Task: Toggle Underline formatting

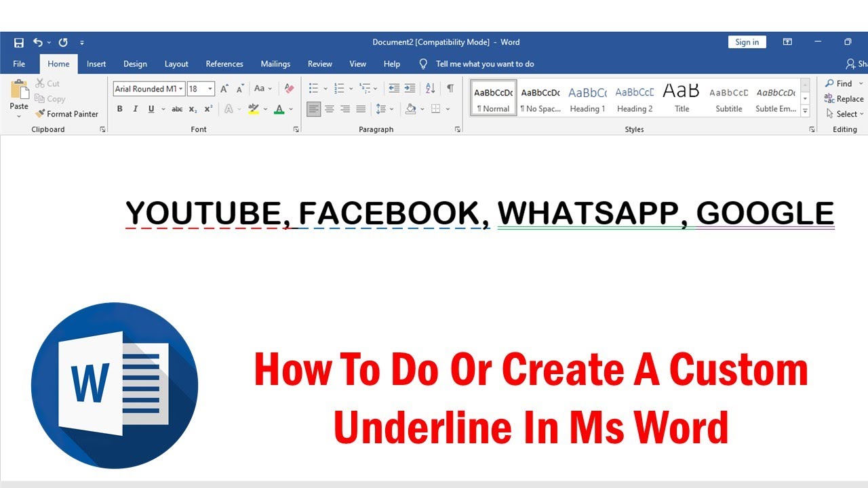Action: (x=151, y=109)
